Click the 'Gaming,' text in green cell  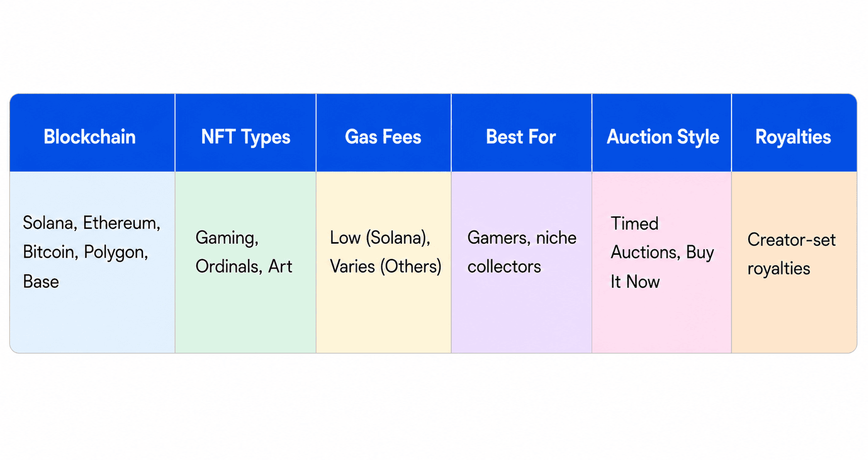tap(227, 238)
